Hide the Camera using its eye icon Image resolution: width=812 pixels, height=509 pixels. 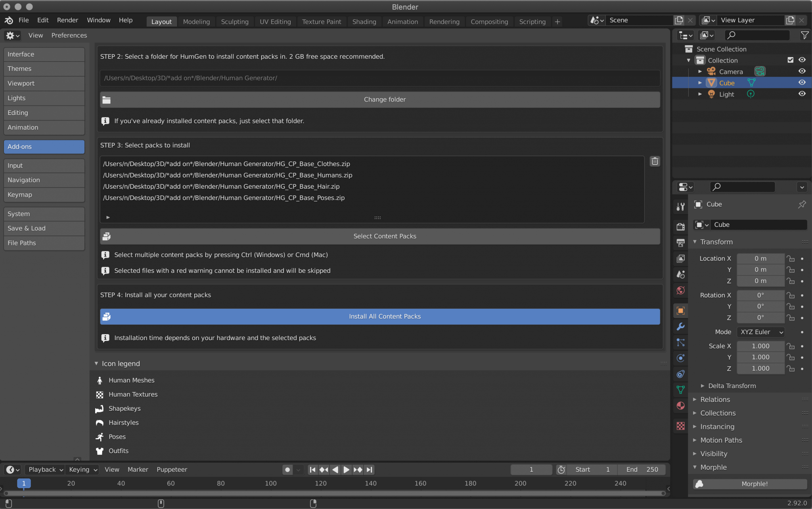point(802,71)
